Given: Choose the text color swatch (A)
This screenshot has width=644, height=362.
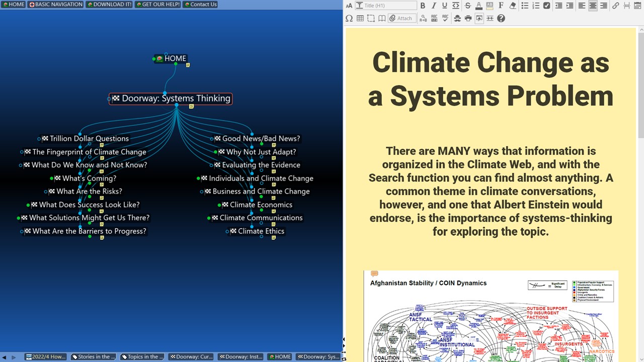Looking at the screenshot, I should (x=478, y=6).
